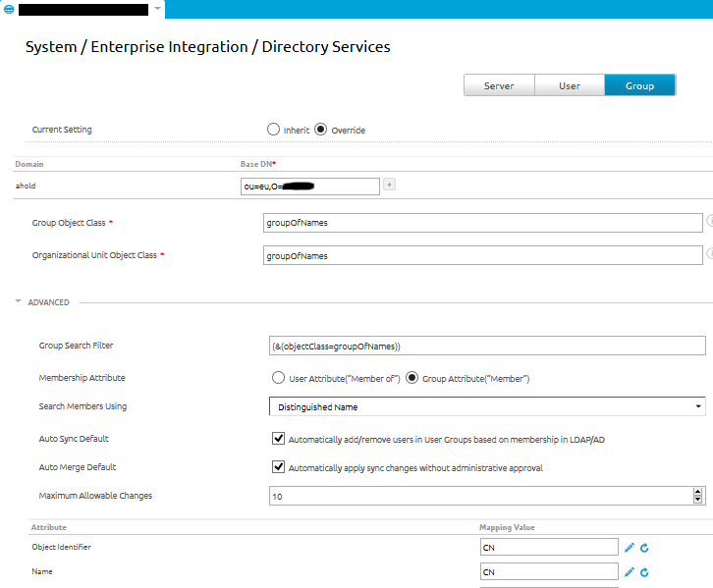Click info icon beside Organizational Unit Object Class
The width and height of the screenshot is (713, 588).
[709, 254]
